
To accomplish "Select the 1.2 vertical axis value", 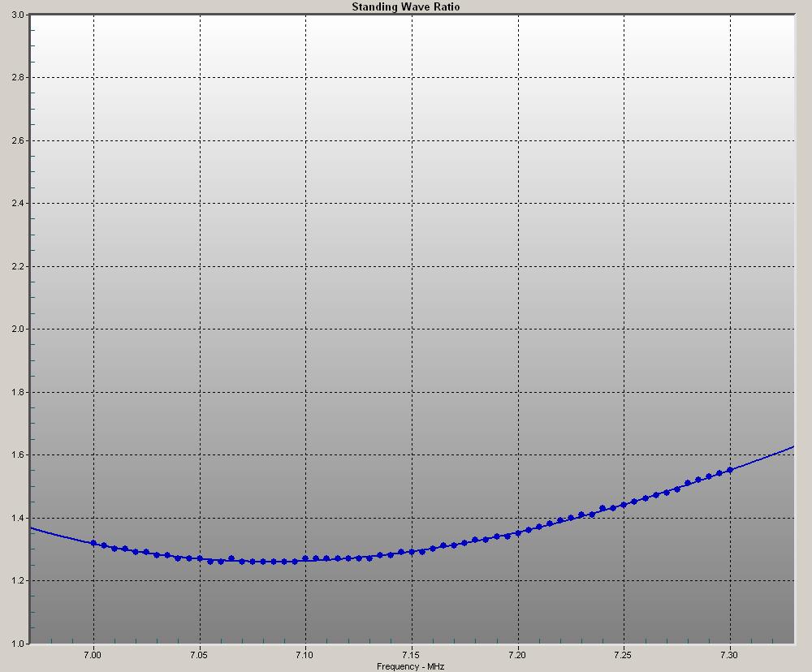I will [18, 581].
